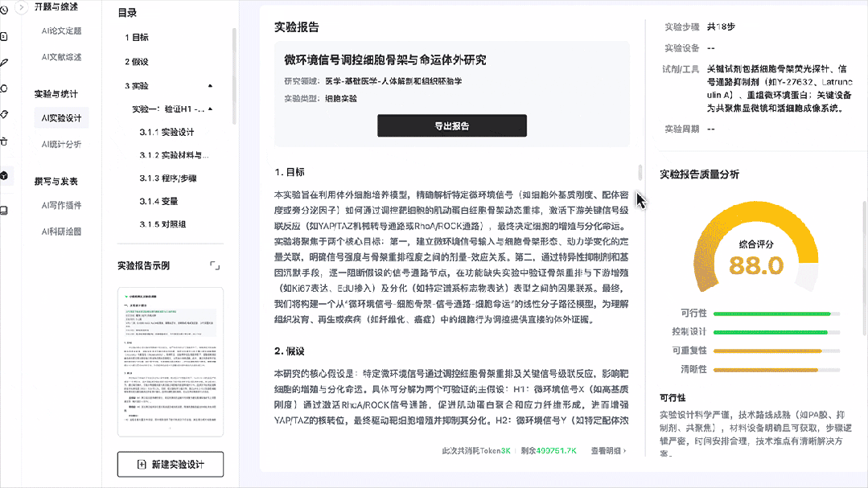Open the sample report thumbnail preview
Screen dimensions: 868x488
tap(171, 362)
